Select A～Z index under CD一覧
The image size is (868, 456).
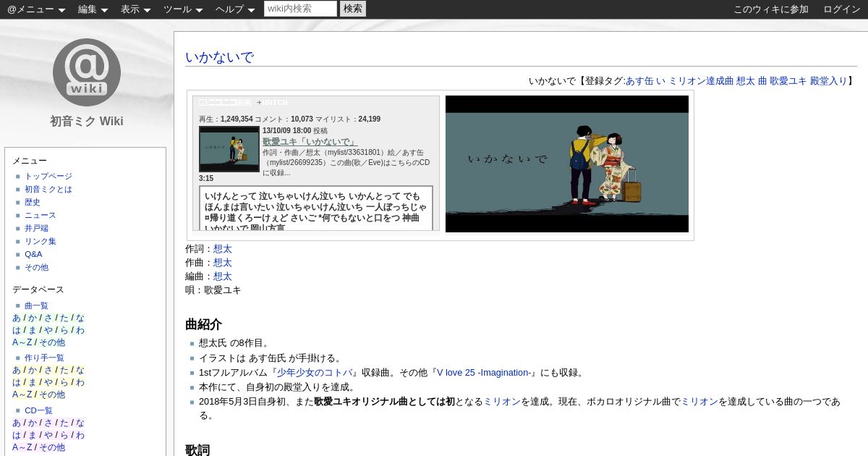coord(22,447)
